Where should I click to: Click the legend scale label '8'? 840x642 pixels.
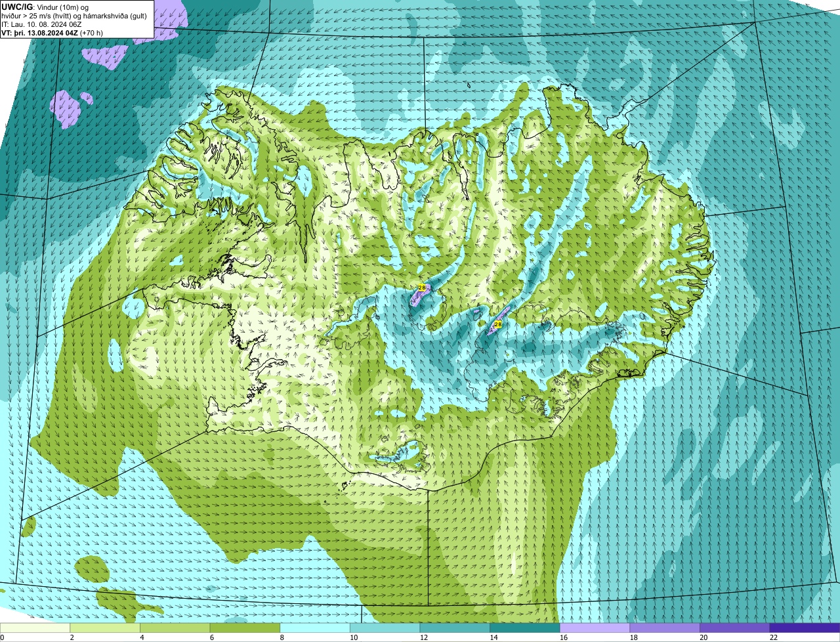pyautogui.click(x=282, y=637)
